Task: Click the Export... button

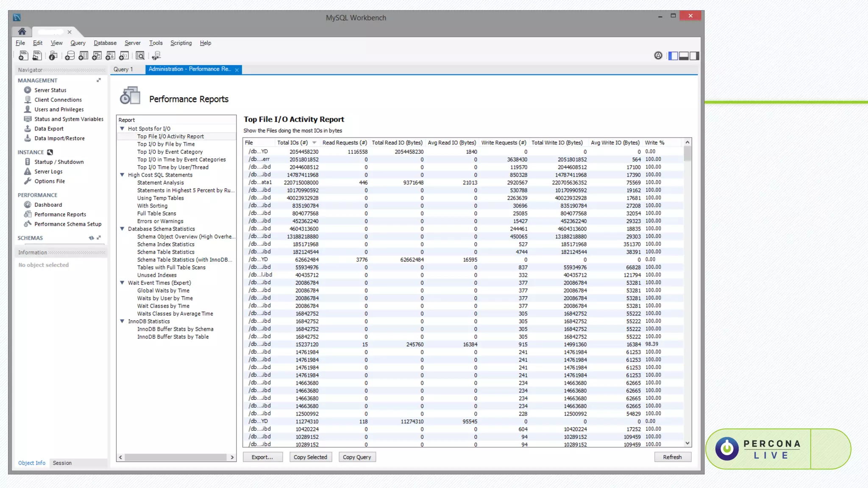Action: [x=262, y=457]
